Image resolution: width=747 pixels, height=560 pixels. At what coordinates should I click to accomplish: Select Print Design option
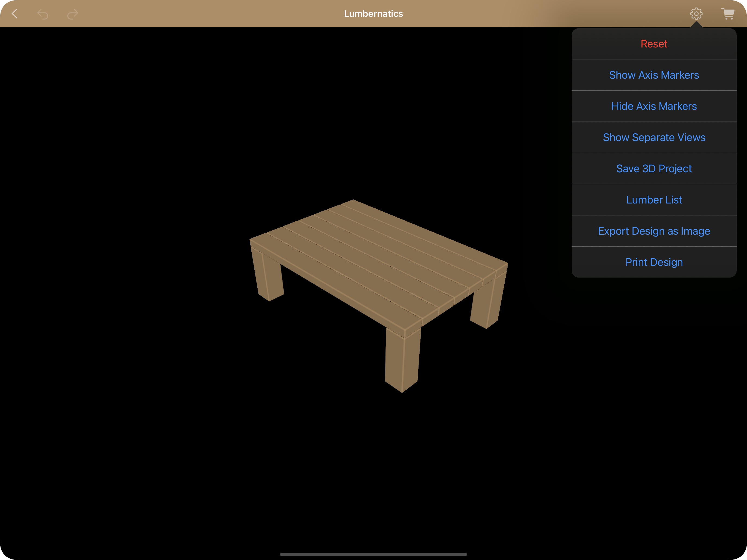(x=654, y=262)
